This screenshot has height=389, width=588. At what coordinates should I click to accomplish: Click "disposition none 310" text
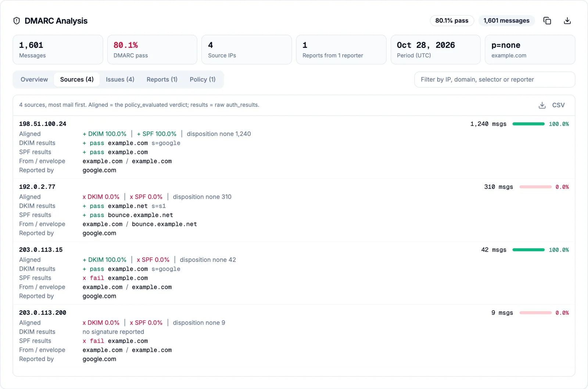click(202, 197)
